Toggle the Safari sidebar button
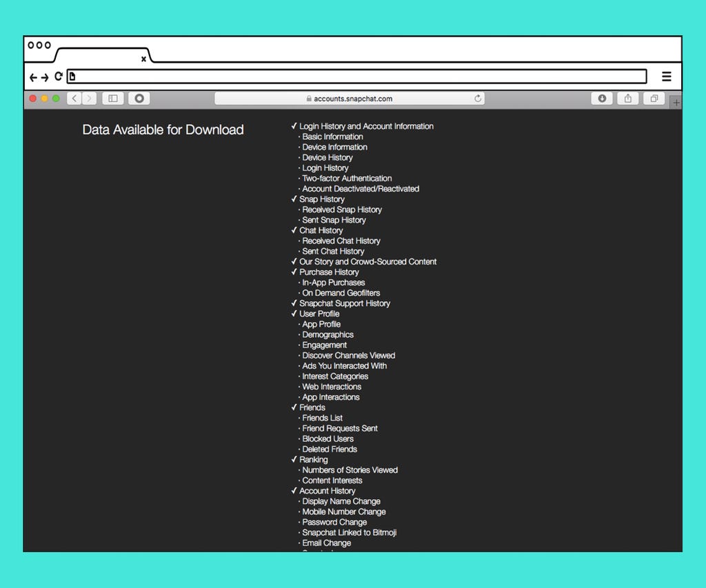This screenshot has height=588, width=706. pos(113,99)
